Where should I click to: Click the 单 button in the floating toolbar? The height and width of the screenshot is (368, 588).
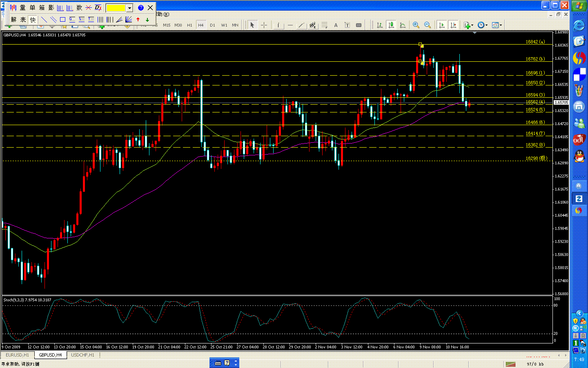click(x=32, y=8)
